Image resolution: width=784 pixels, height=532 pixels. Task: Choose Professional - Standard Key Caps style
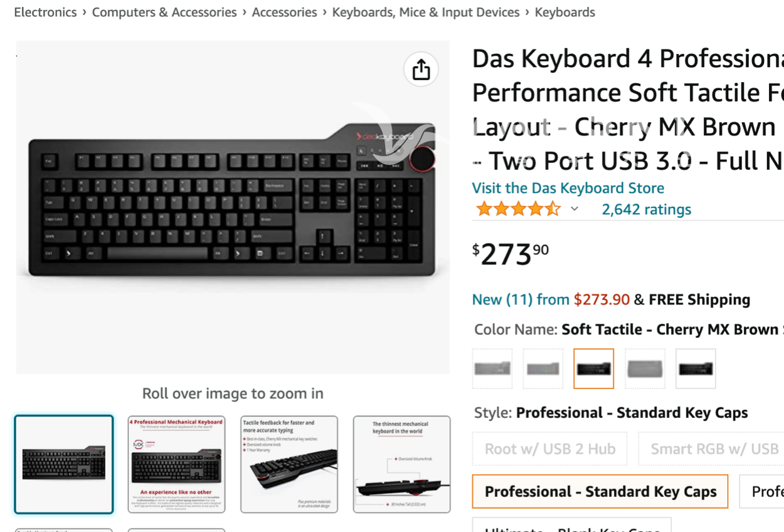point(600,491)
